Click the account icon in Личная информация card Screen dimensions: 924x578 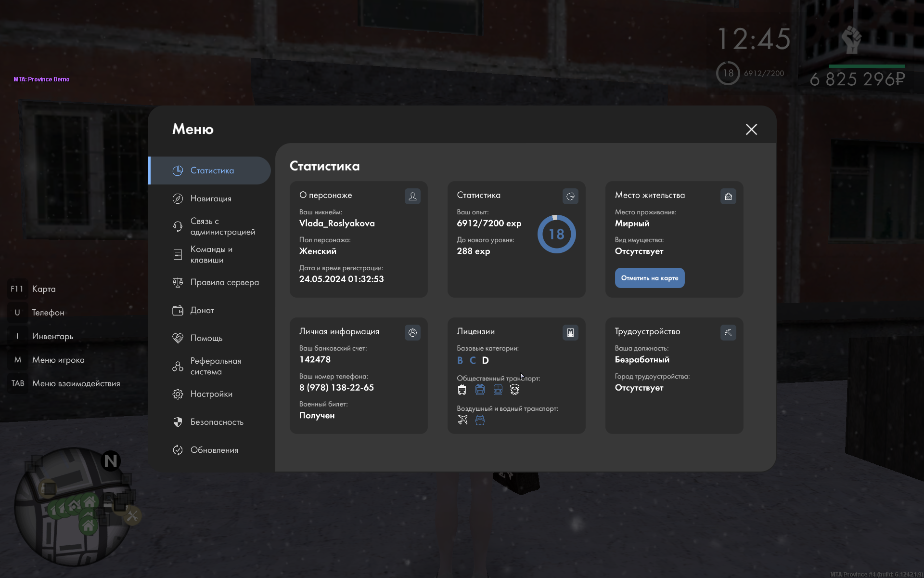point(412,332)
